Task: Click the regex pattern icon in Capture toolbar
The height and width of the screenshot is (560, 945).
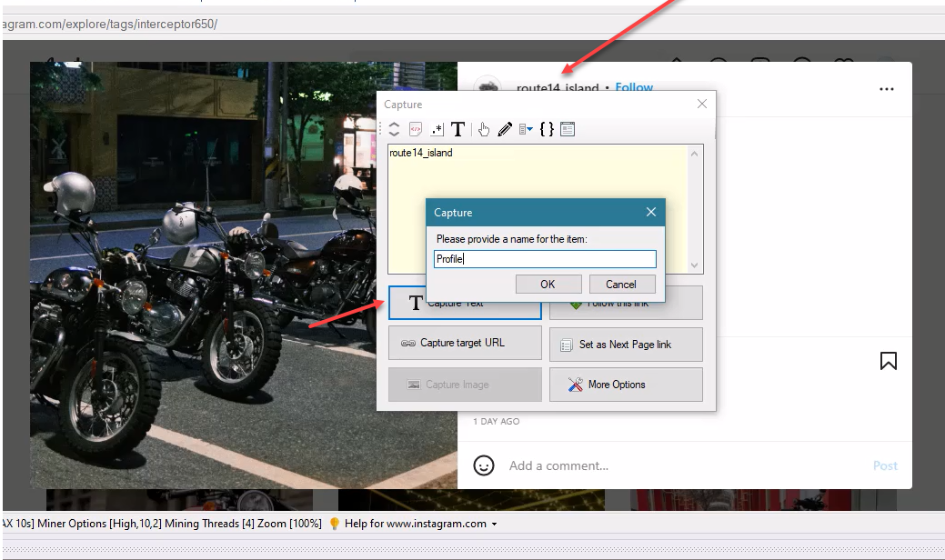Action: pyautogui.click(x=437, y=130)
